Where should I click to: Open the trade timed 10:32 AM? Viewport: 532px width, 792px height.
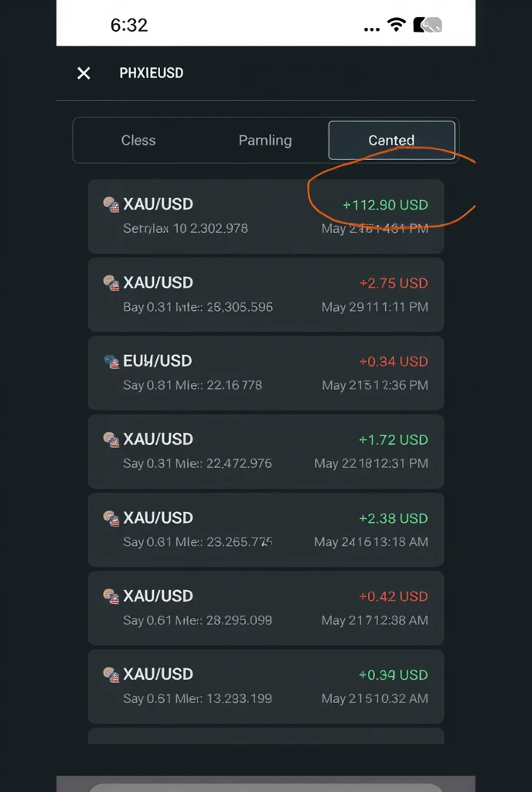coord(266,687)
